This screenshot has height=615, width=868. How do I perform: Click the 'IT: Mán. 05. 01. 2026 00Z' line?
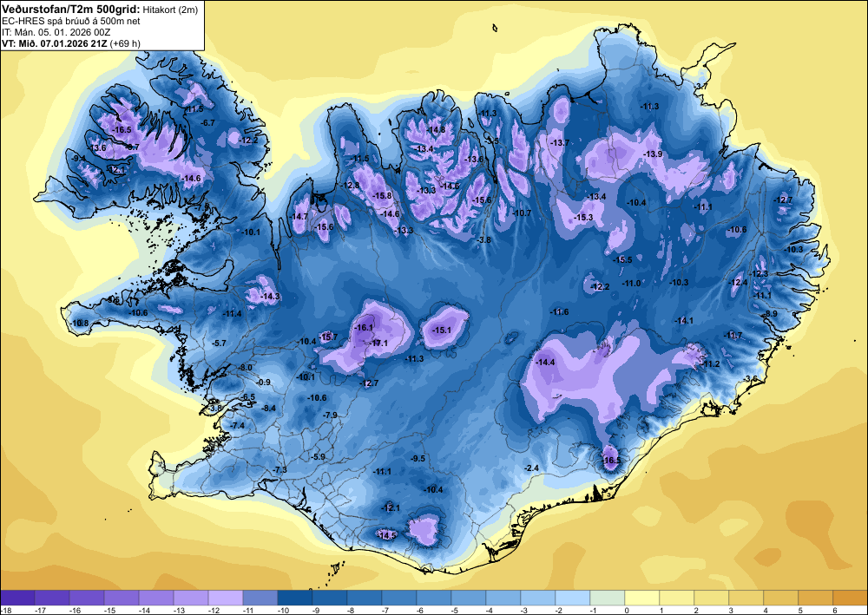(x=56, y=32)
